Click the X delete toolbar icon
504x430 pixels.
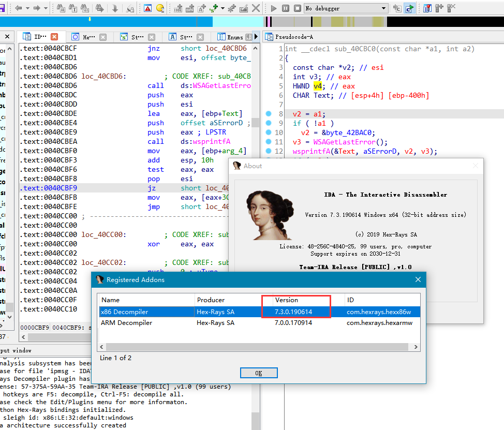click(x=256, y=8)
